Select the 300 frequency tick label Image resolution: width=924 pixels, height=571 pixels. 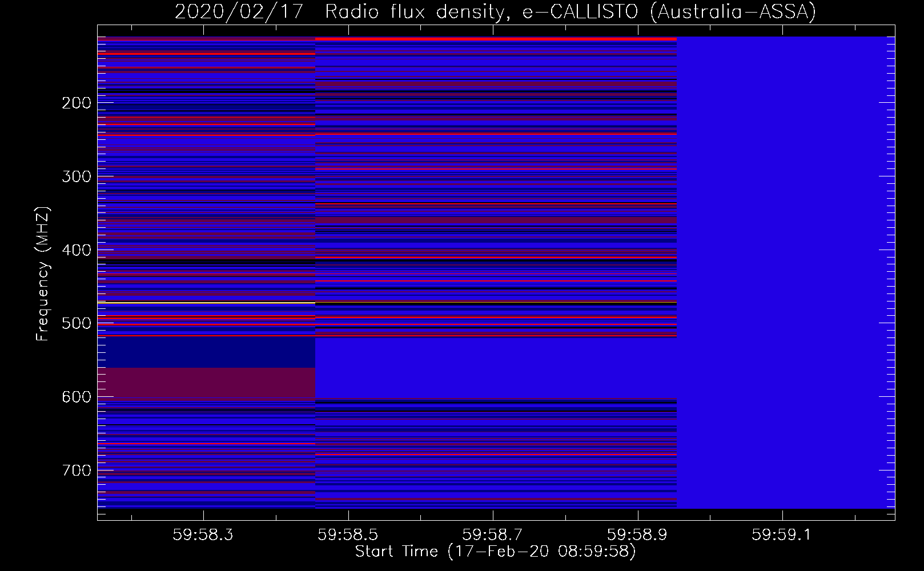pyautogui.click(x=77, y=176)
